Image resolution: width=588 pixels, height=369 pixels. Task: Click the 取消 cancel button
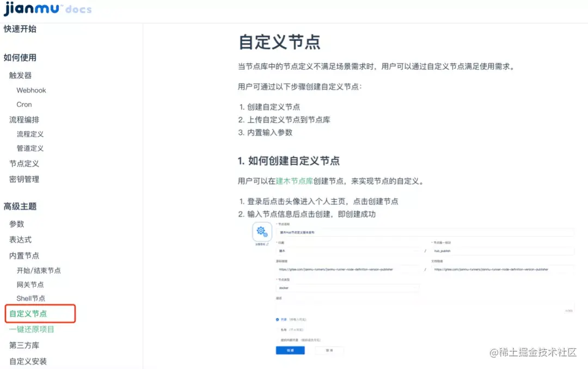329,350
